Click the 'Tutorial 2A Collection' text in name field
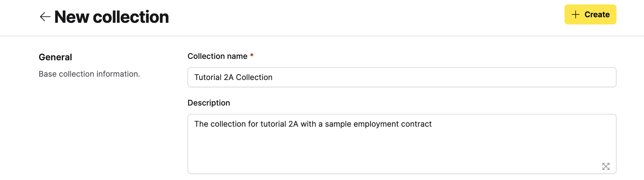This screenshot has height=180, width=644. click(233, 77)
